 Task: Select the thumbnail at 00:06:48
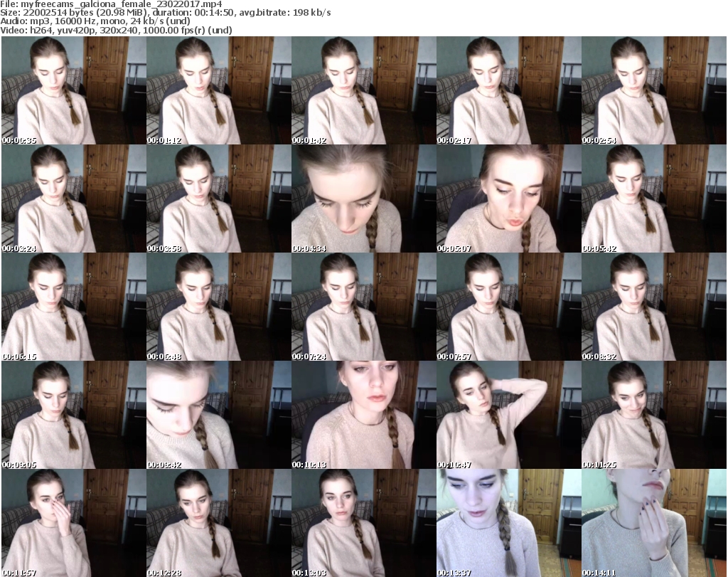pos(218,307)
